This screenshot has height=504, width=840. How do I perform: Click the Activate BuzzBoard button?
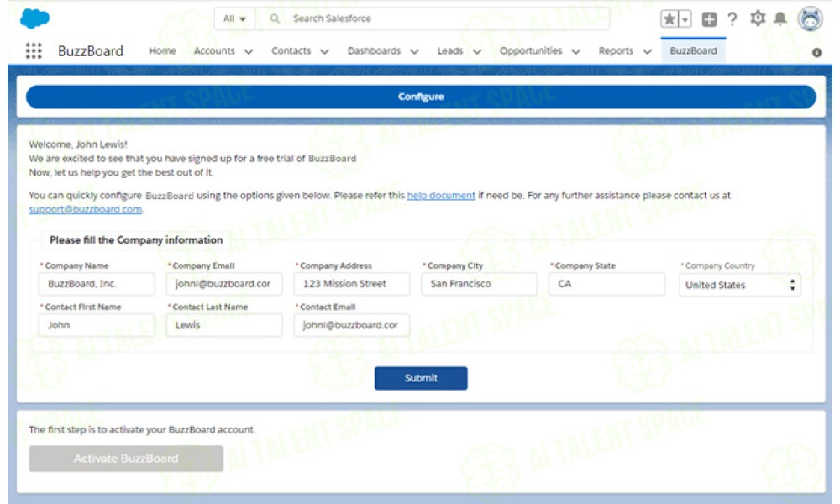pos(126,459)
